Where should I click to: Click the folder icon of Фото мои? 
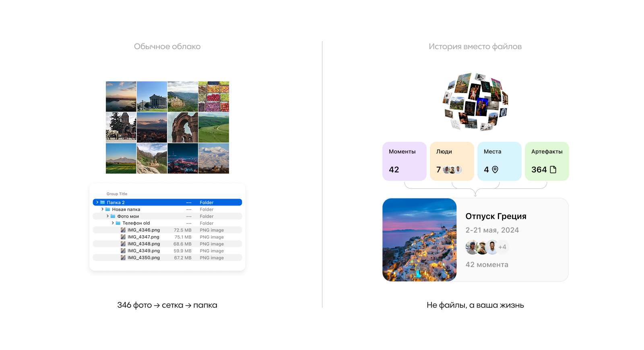point(113,216)
